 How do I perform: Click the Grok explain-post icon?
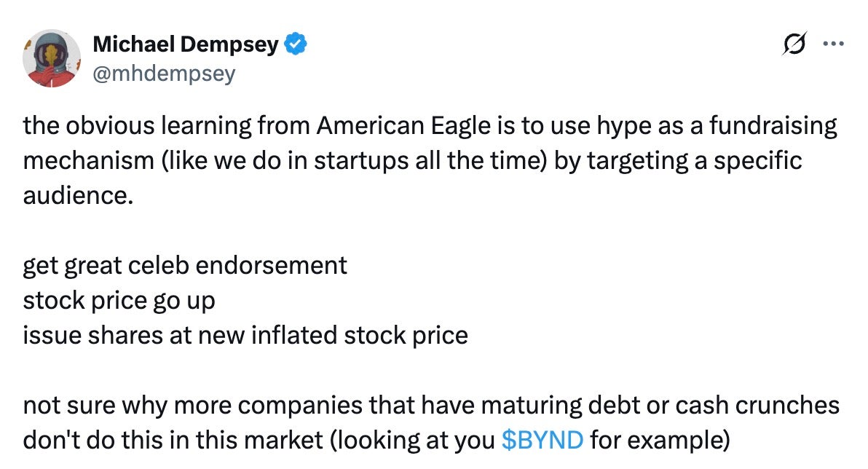(x=794, y=43)
